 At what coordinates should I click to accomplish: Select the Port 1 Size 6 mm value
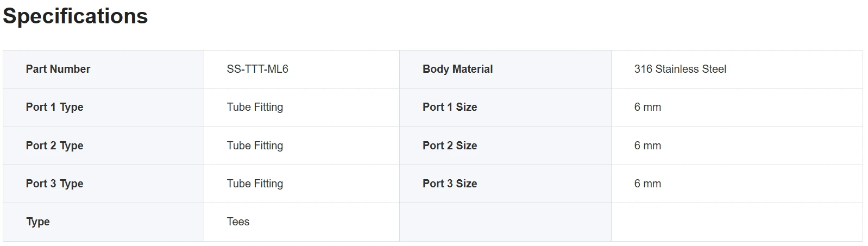[647, 107]
